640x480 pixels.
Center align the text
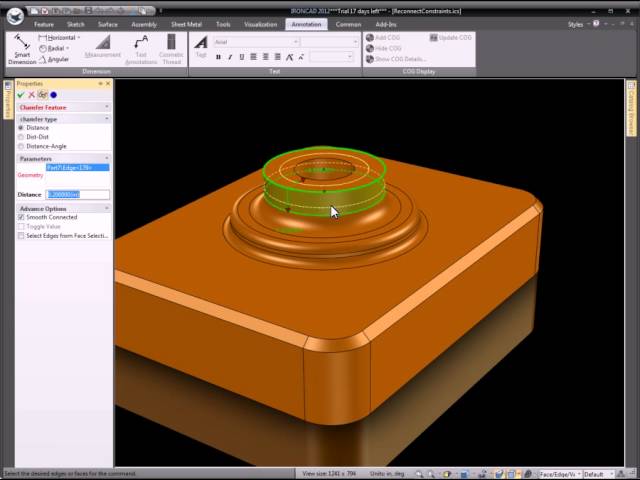(x=265, y=57)
